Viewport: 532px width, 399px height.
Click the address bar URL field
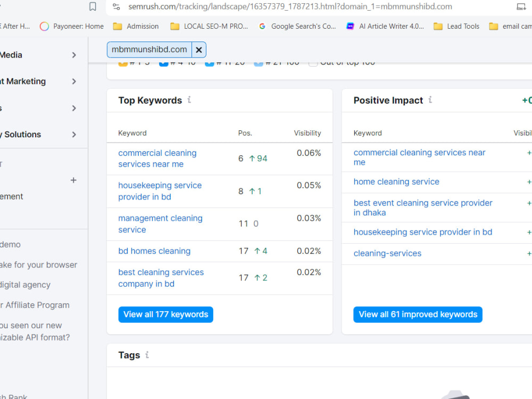[290, 6]
